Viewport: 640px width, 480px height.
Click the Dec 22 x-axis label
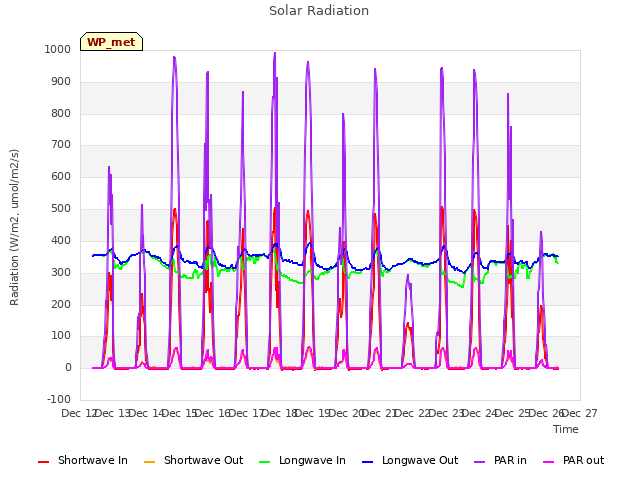413,413
